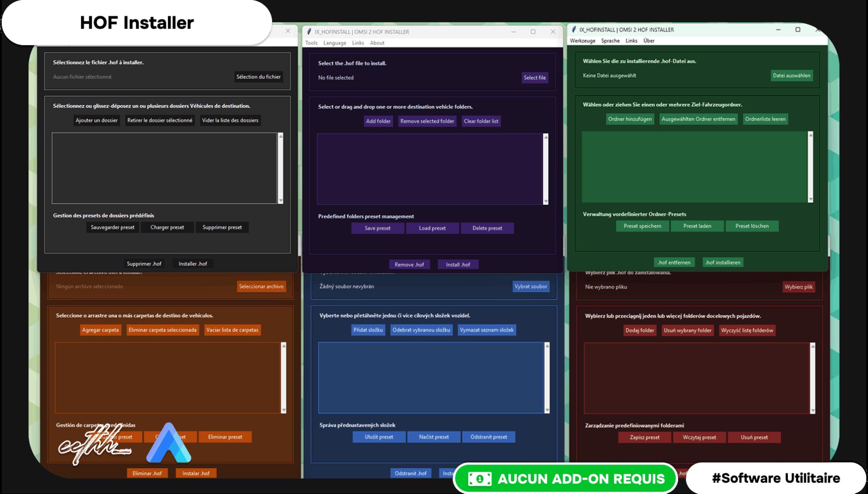Click Odstranit .hof button

tap(410, 473)
